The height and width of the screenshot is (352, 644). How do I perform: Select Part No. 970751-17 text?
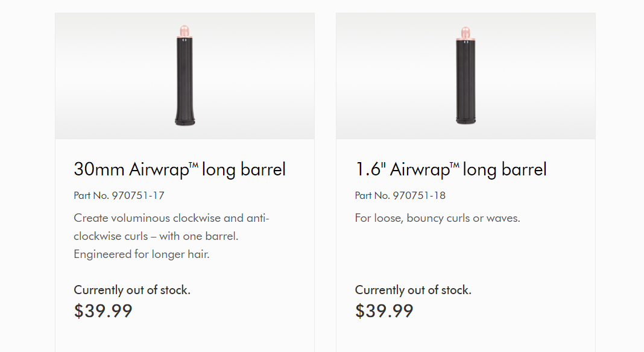119,195
